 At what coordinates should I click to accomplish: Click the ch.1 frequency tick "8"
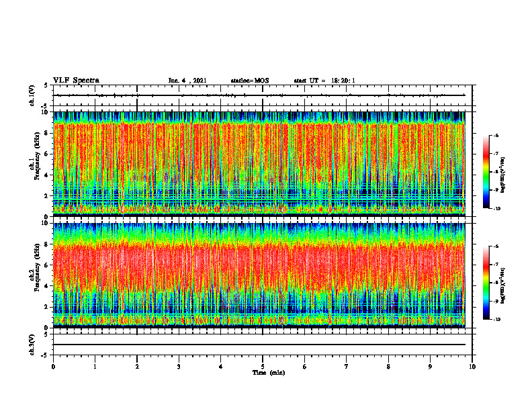47,133
